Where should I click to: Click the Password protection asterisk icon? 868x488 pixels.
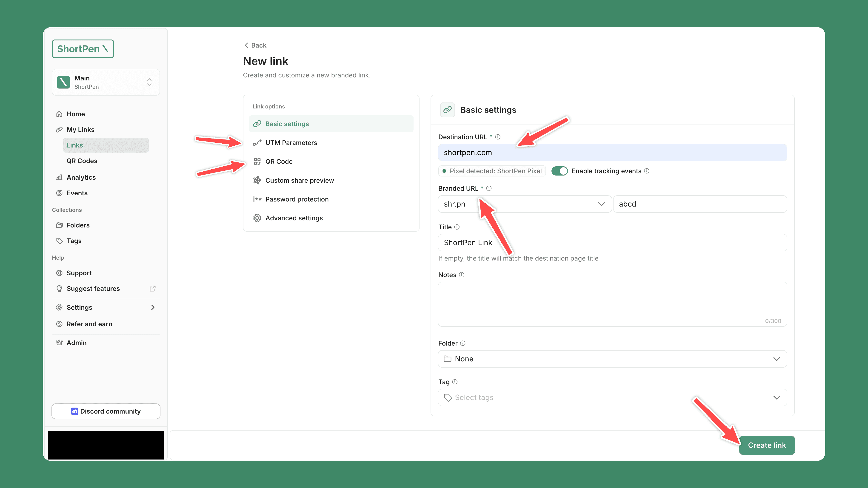[257, 199]
